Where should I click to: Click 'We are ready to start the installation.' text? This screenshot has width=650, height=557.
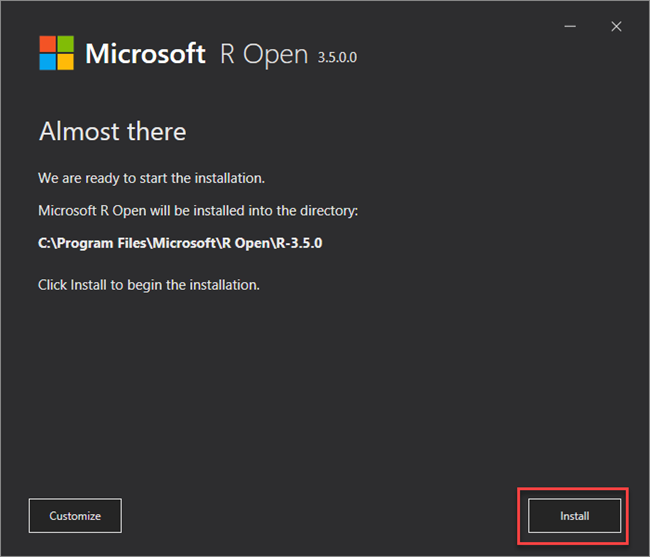151,178
